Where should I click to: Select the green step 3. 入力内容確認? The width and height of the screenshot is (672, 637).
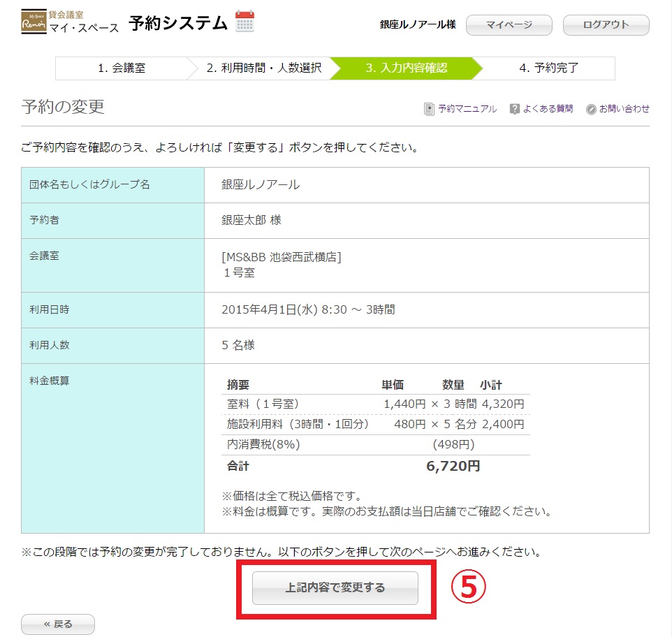[406, 68]
